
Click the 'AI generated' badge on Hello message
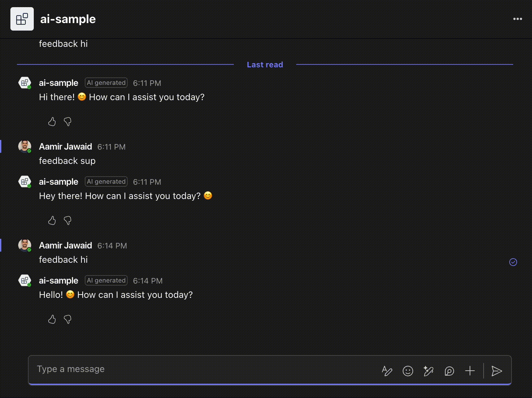[x=106, y=280]
